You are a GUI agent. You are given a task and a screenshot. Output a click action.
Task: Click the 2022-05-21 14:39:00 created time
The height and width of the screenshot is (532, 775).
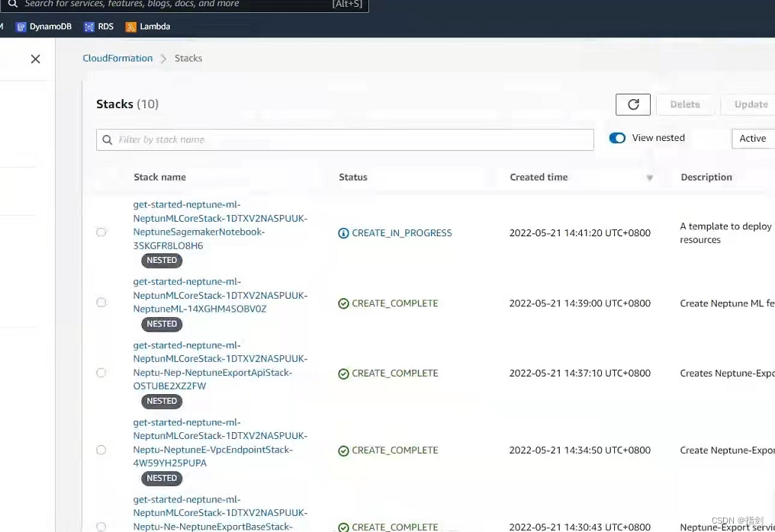tap(580, 303)
